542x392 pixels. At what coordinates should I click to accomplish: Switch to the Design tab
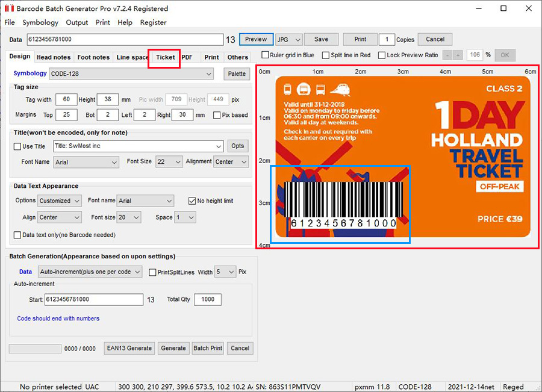pos(20,57)
